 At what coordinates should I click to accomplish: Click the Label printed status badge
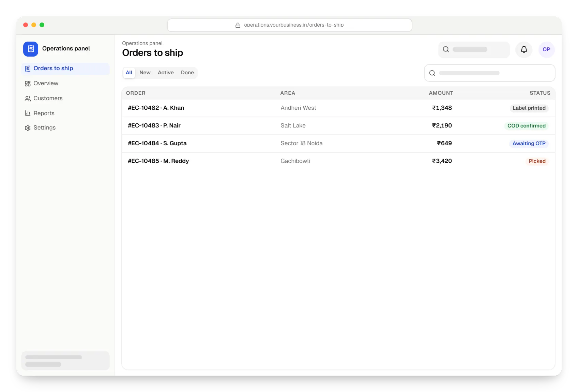[x=529, y=108]
